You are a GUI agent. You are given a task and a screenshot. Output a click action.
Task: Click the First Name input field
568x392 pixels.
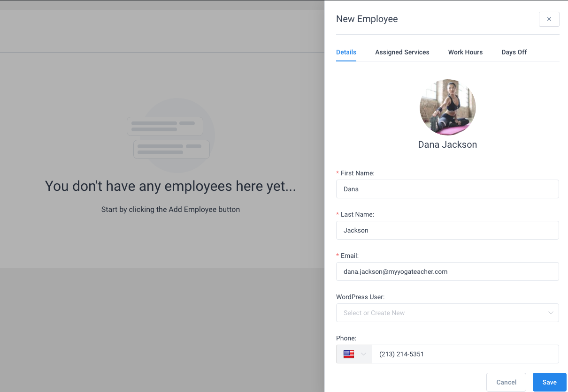(447, 189)
